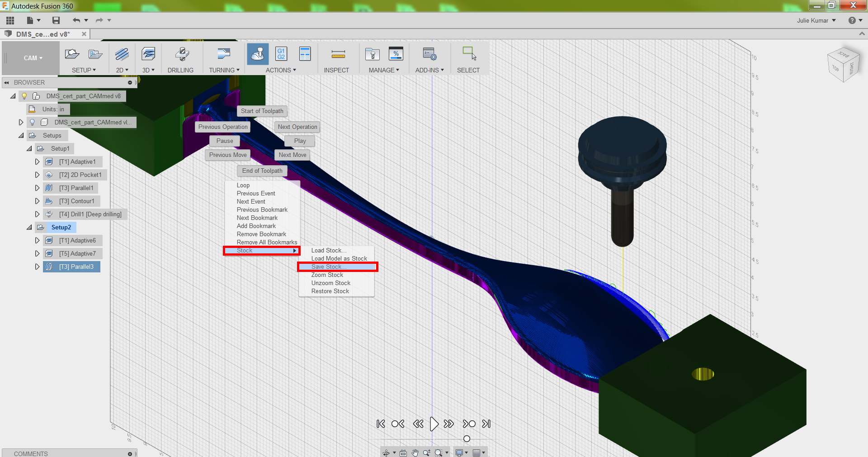Image resolution: width=868 pixels, height=457 pixels.
Task: Jump to start of toolpath control
Action: 381,424
